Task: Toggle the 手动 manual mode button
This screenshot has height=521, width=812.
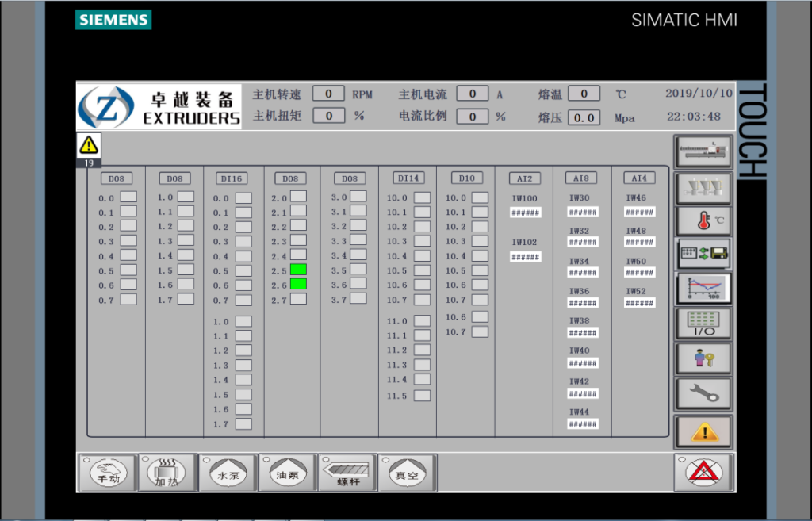Action: point(106,473)
